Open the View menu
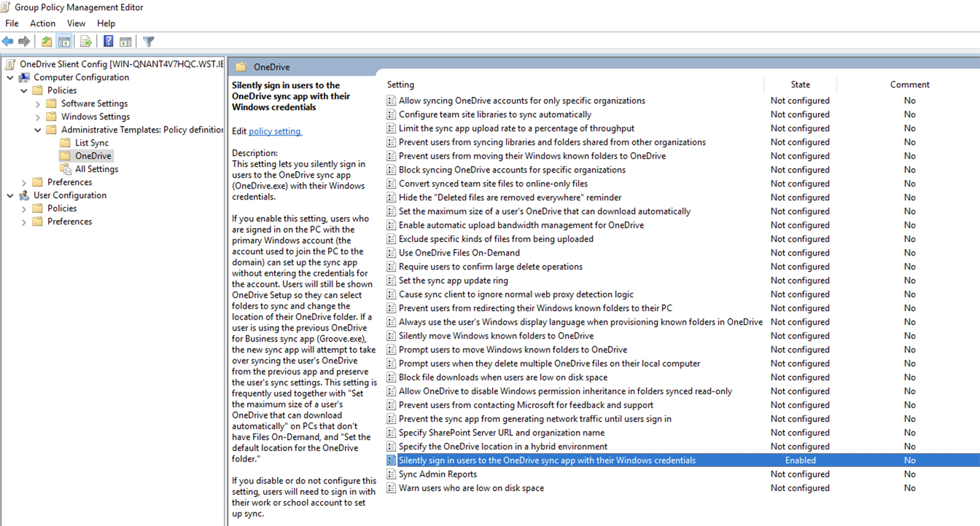 (77, 23)
